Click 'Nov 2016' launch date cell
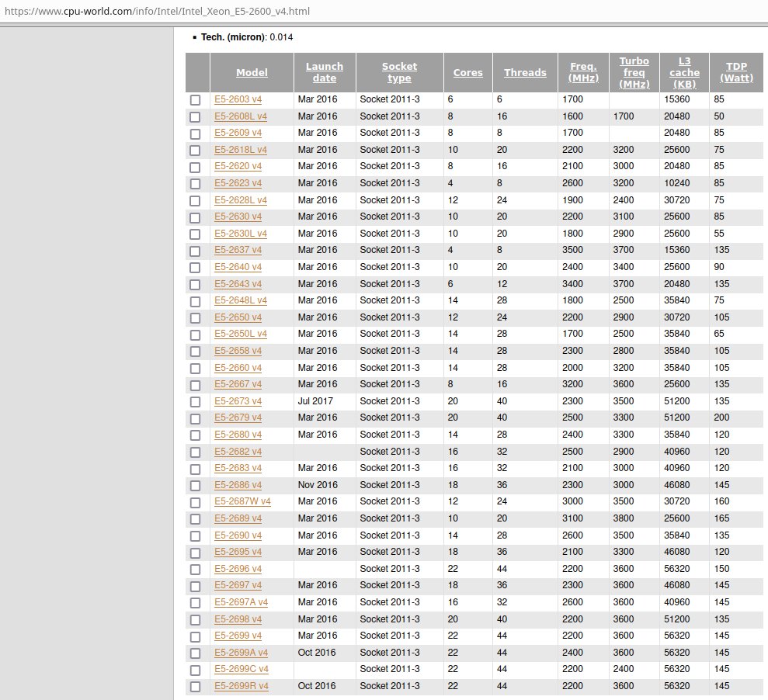The width and height of the screenshot is (768, 700). (x=318, y=485)
